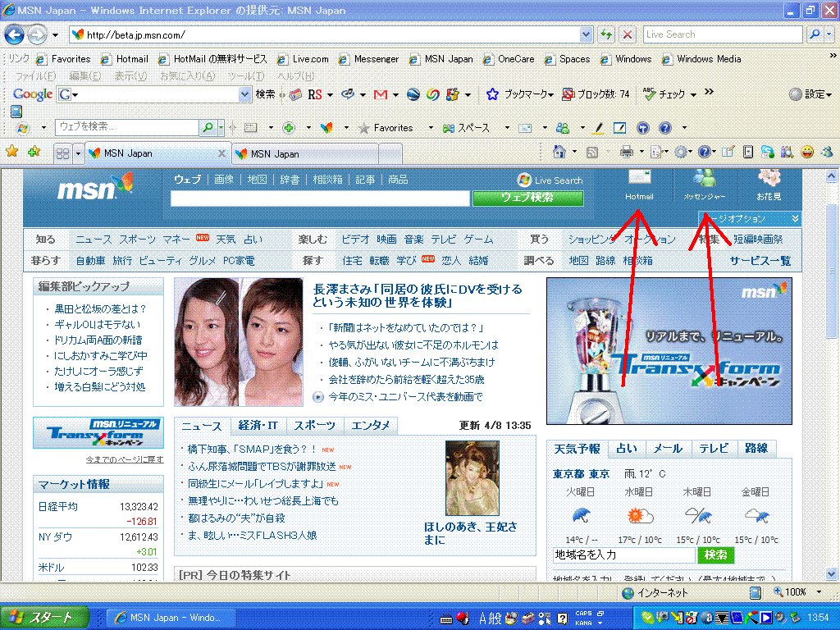Click the ほしのあき photo thumbnail
Viewport: 840px width, 630px height.
tap(472, 478)
